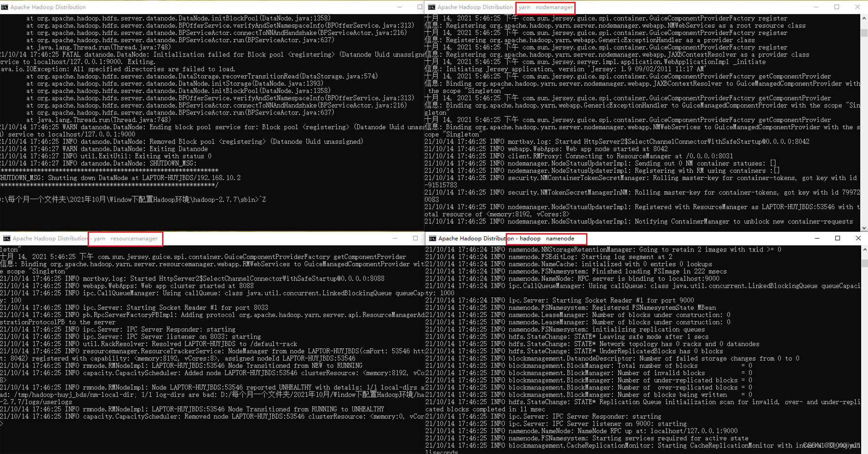Focus the namenode window title bar
Screen dimensions: 868x454
(685, 239)
